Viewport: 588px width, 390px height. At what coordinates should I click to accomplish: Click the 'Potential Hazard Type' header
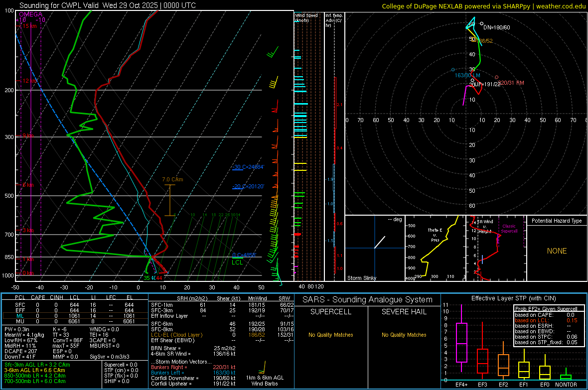click(x=557, y=221)
